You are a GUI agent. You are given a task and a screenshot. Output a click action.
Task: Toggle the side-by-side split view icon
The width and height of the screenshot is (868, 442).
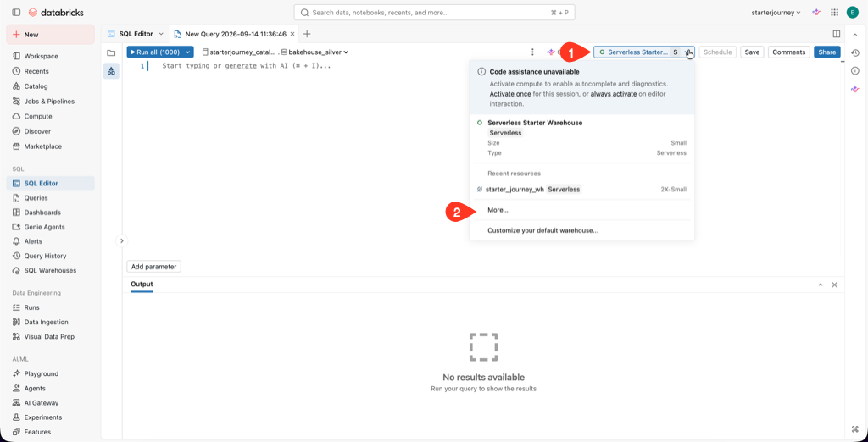pyautogui.click(x=837, y=35)
